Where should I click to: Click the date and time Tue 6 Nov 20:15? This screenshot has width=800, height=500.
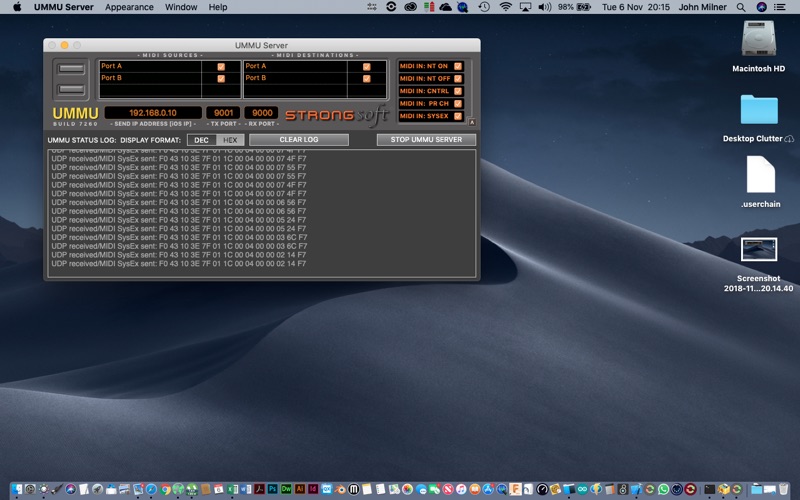636,7
